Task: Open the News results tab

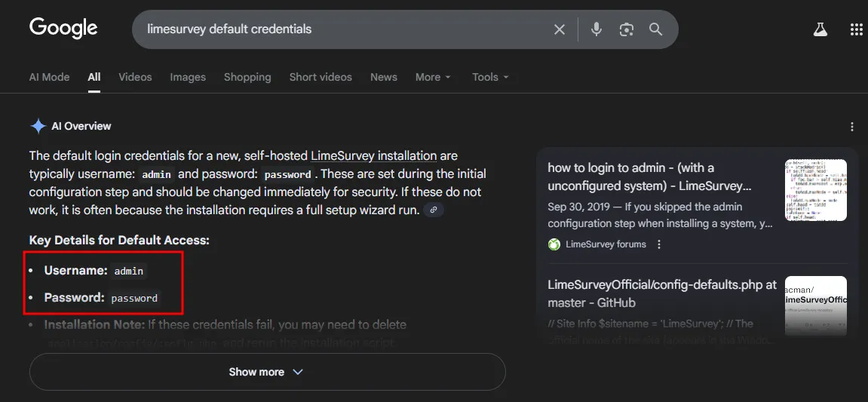Action: 383,77
